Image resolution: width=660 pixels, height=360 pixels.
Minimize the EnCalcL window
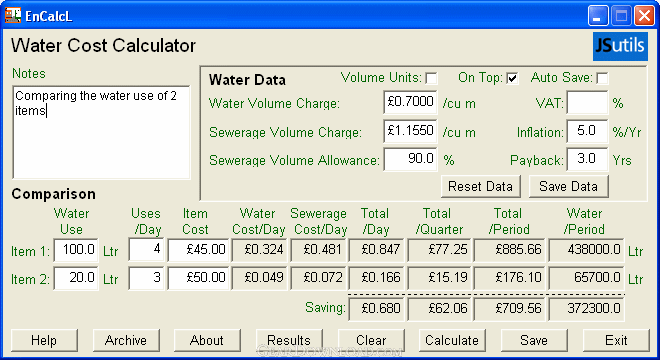coord(598,16)
